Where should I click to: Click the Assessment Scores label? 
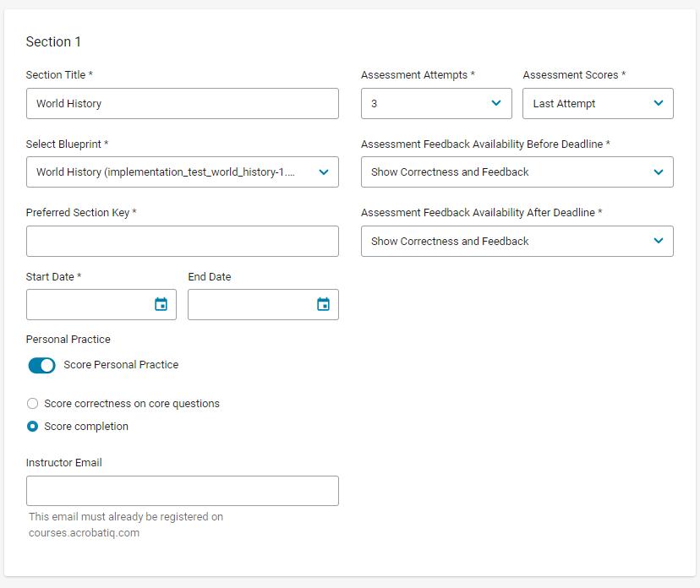[x=574, y=75]
